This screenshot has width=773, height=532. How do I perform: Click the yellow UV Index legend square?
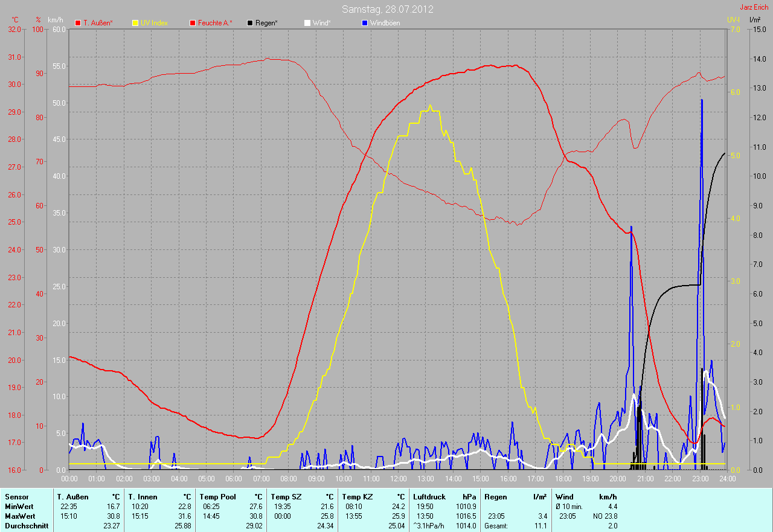(x=135, y=23)
